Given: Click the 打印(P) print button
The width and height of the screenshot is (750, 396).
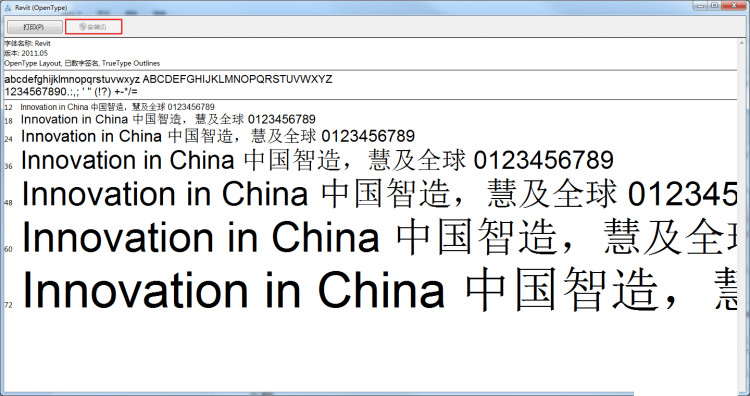Looking at the screenshot, I should click(34, 27).
